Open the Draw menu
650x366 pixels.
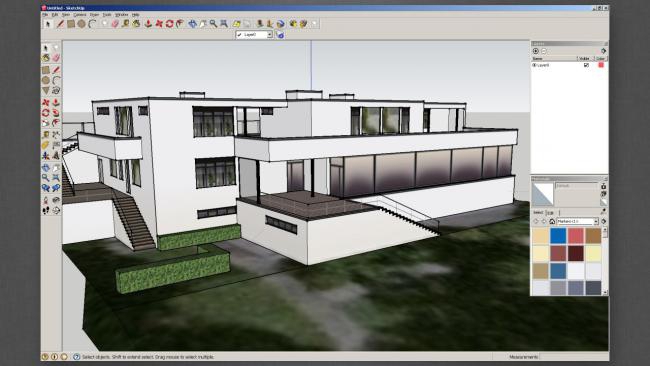click(95, 15)
